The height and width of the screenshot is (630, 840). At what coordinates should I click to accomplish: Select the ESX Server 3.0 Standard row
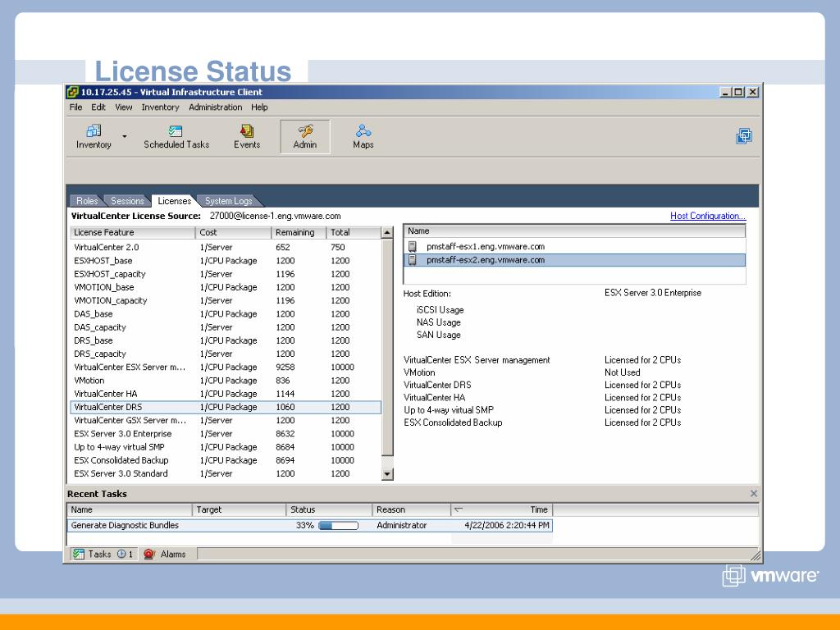[226, 473]
